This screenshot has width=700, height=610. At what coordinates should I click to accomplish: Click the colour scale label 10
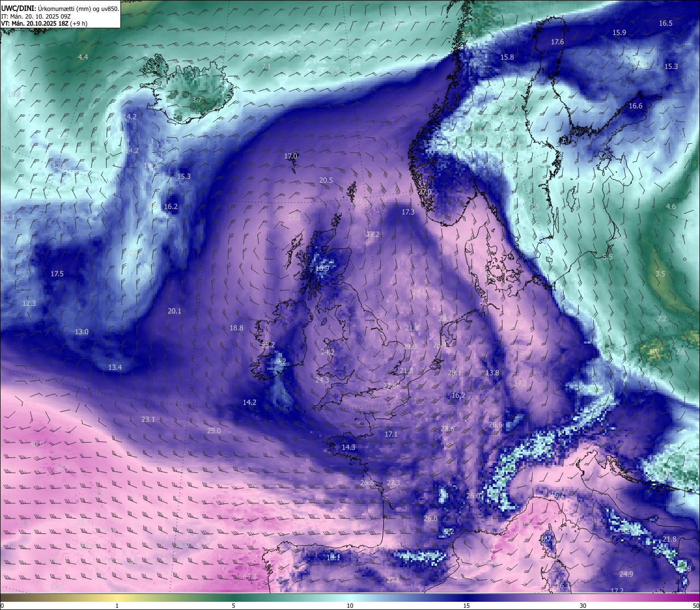coord(350,606)
